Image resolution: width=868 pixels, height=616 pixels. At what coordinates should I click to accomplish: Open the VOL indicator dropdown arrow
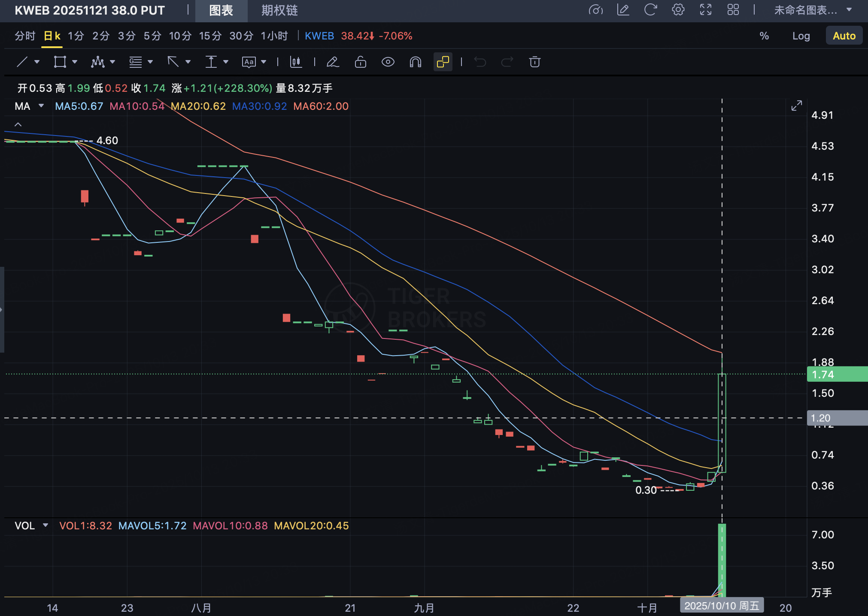coord(46,525)
